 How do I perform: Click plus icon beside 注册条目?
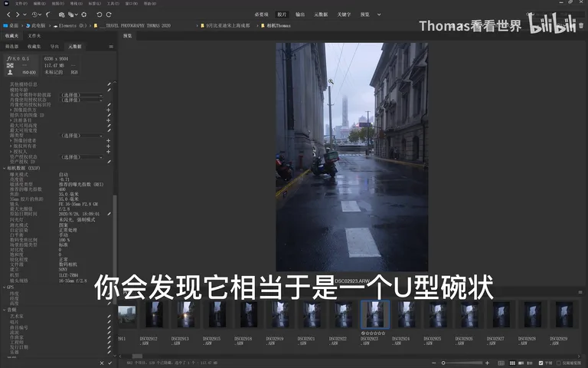point(109,120)
